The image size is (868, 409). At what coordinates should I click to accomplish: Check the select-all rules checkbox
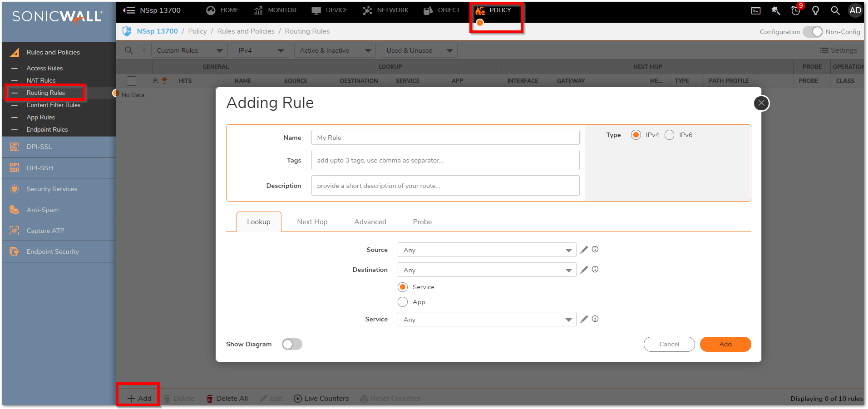(x=132, y=81)
